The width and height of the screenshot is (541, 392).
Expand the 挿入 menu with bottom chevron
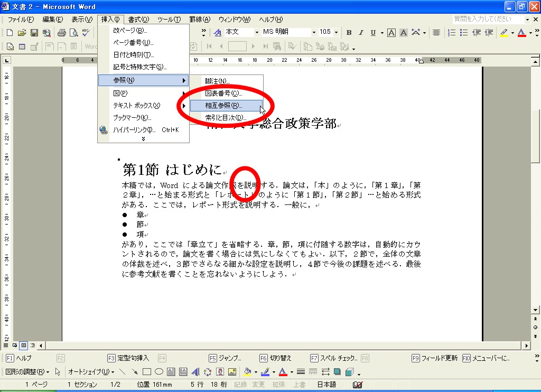point(144,139)
